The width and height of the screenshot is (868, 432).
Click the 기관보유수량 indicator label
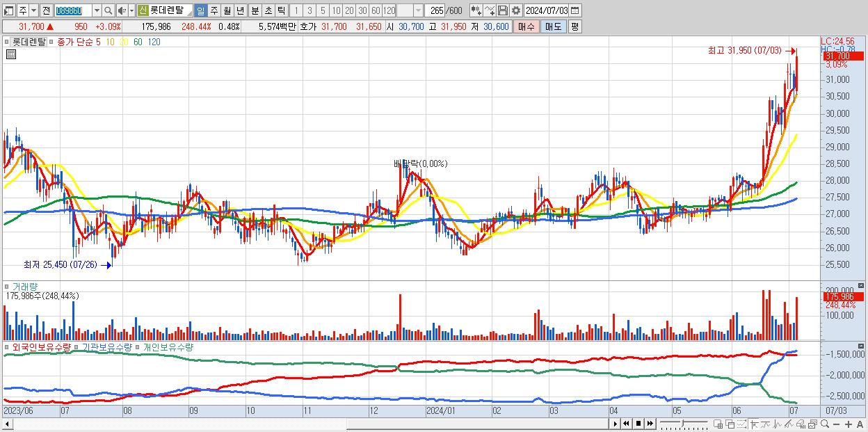[107, 346]
